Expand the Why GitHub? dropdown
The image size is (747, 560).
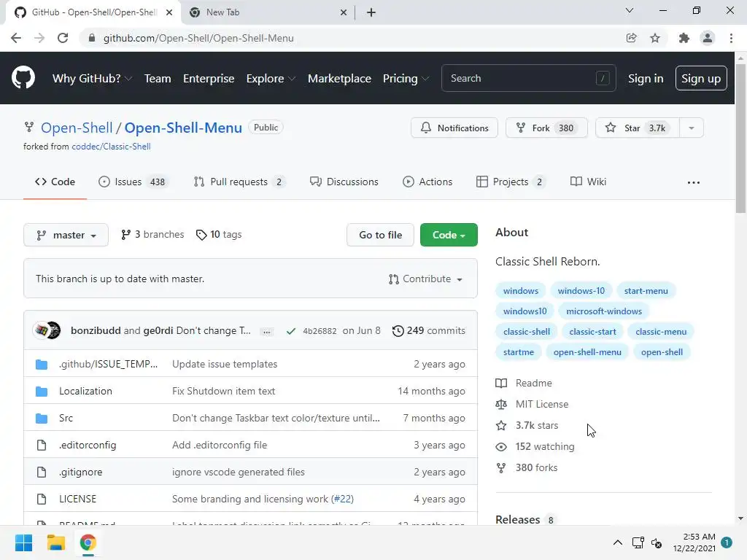92,79
